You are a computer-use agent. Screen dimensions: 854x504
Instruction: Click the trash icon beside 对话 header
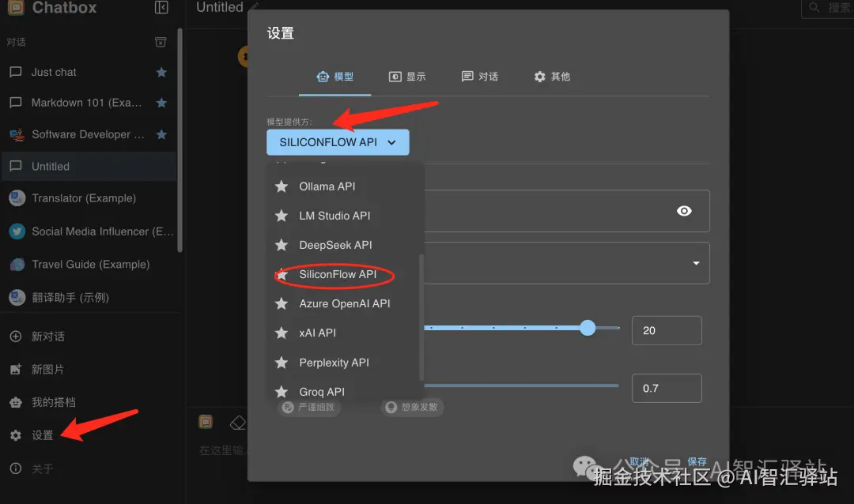tap(161, 41)
